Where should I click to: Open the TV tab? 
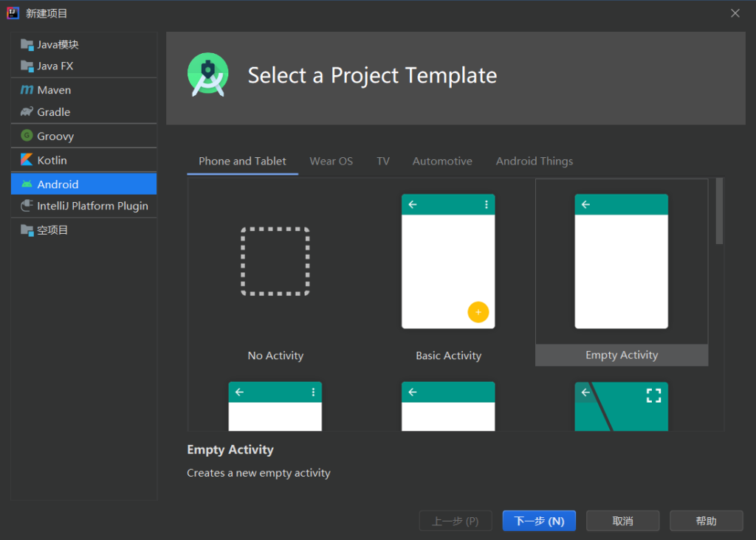[383, 162]
